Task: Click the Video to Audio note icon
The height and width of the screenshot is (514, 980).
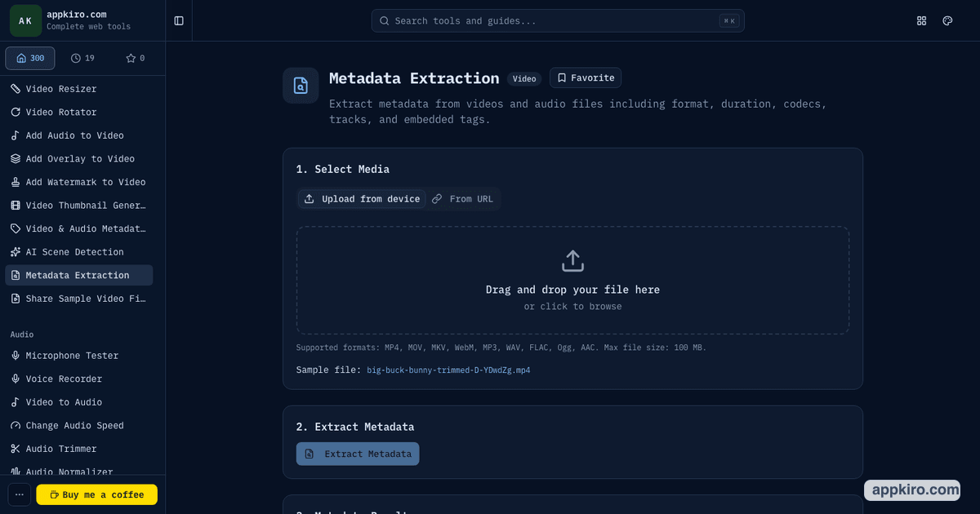Action: (x=16, y=402)
